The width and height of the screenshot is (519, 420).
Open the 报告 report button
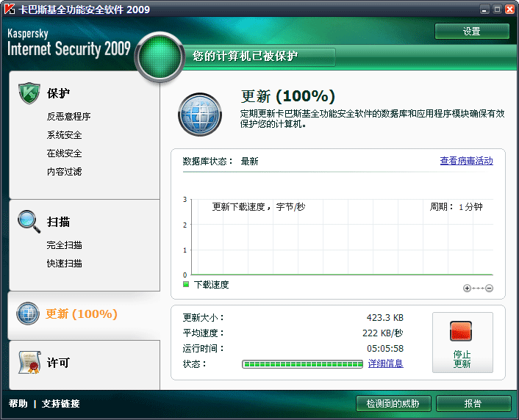[473, 403]
